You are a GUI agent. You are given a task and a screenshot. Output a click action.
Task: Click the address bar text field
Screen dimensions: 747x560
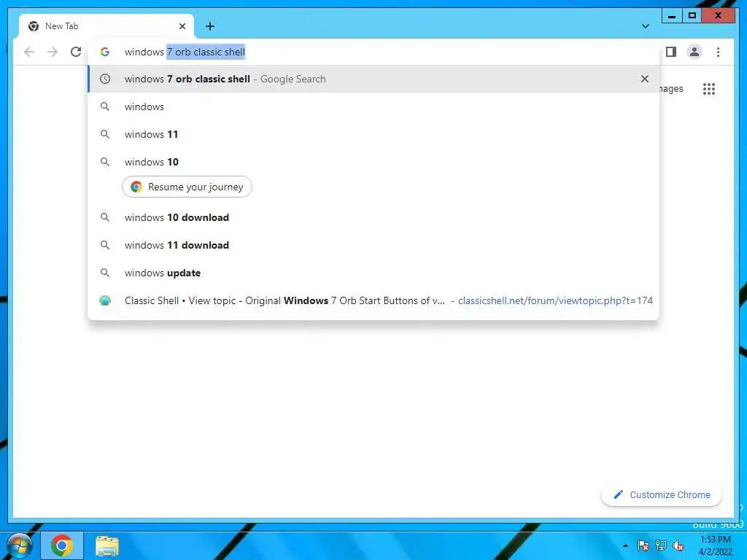click(373, 52)
